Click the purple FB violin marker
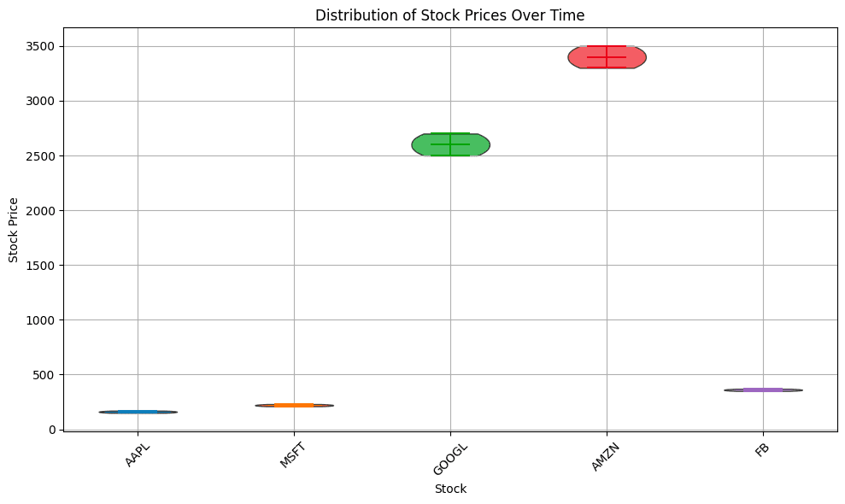 tap(763, 390)
